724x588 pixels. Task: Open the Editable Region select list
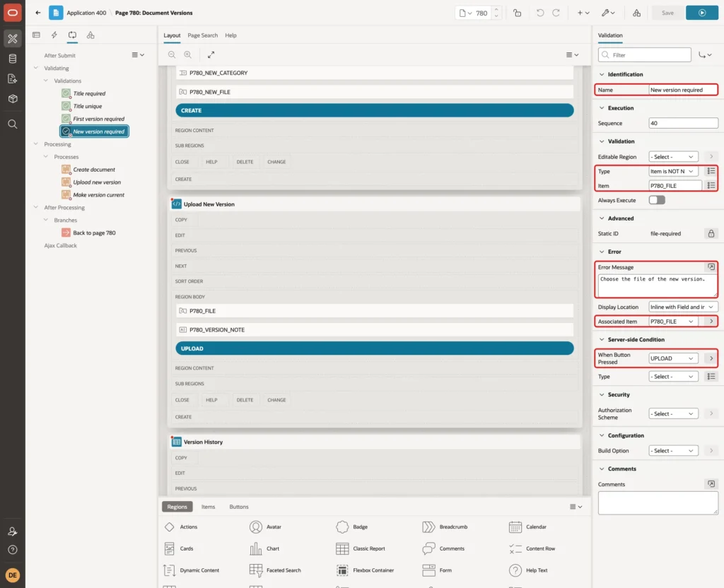[x=673, y=157]
